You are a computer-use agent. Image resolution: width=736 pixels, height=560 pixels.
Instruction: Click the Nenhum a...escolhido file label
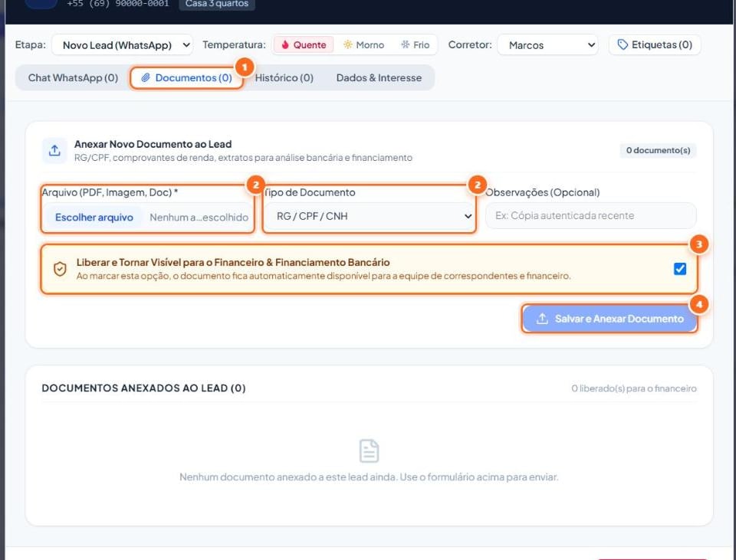pos(199,217)
